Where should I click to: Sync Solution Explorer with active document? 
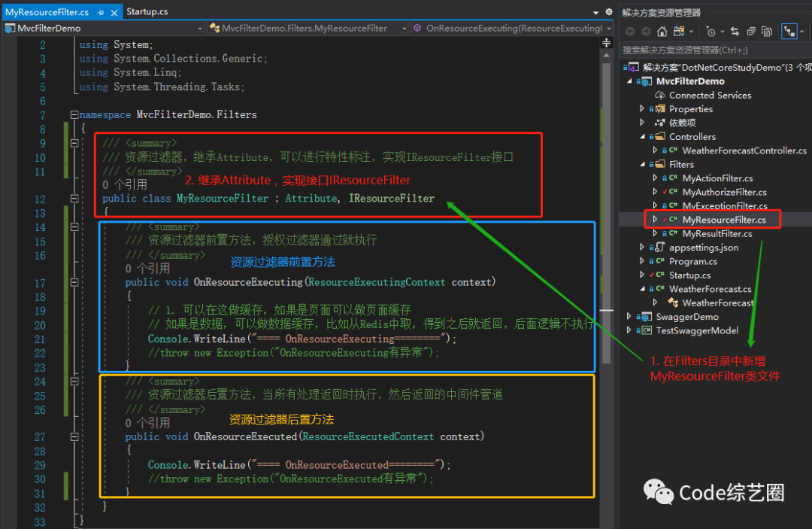[735, 32]
